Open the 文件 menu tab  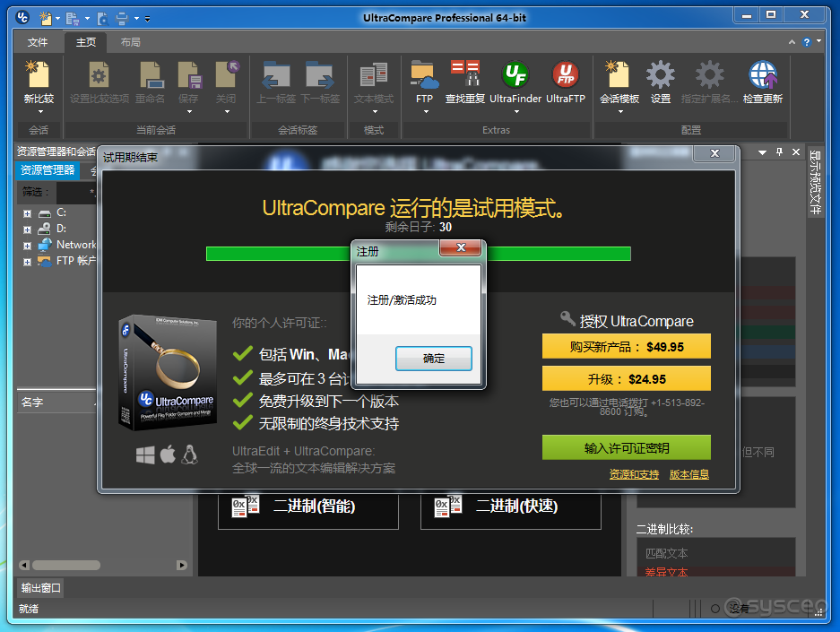coord(38,42)
